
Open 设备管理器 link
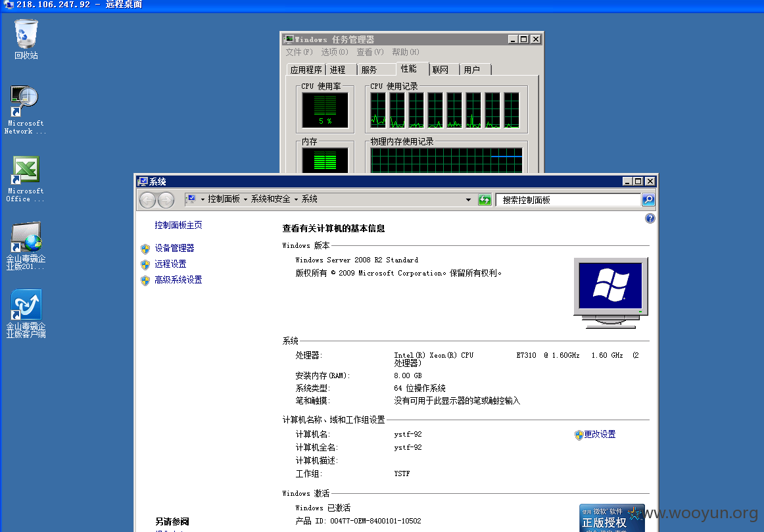point(174,248)
